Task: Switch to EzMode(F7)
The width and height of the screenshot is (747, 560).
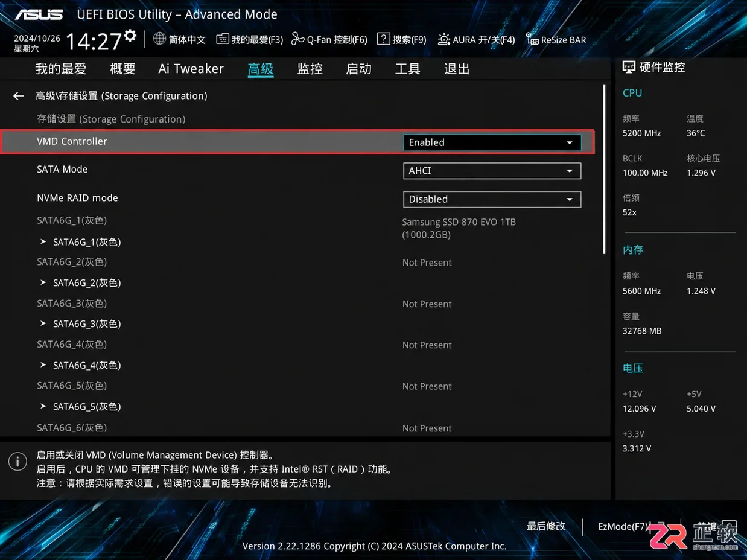Action: [x=623, y=526]
